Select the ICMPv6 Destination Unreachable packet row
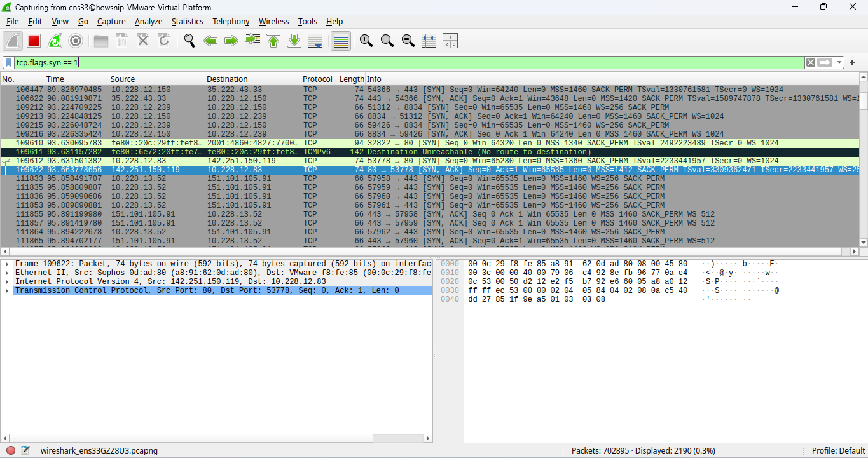Screen dimensions: 868x458 [429, 152]
